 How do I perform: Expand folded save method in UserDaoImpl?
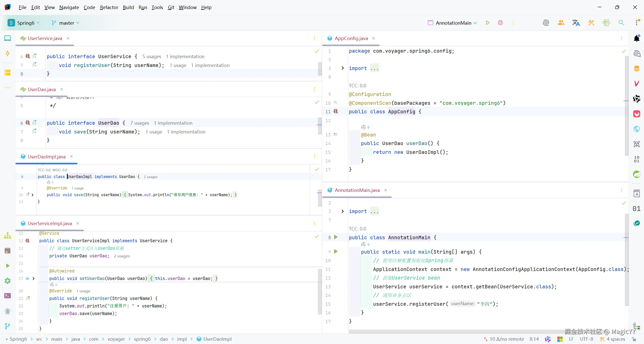point(32,195)
